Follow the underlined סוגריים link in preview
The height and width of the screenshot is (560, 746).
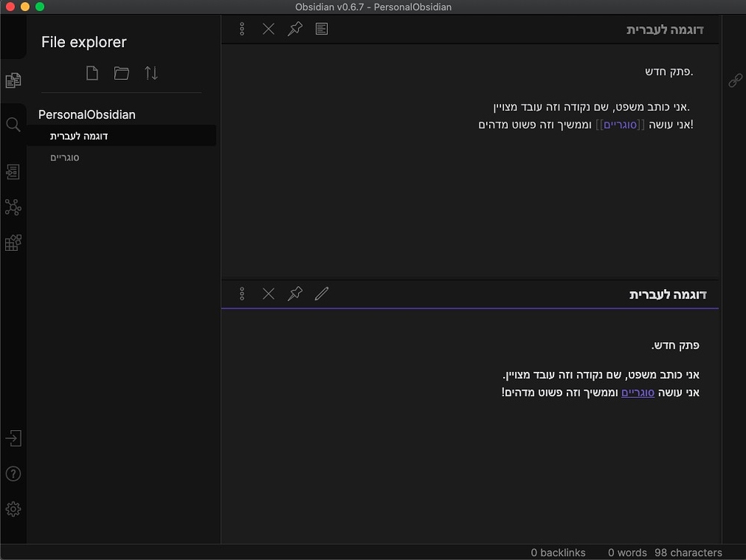click(x=638, y=393)
